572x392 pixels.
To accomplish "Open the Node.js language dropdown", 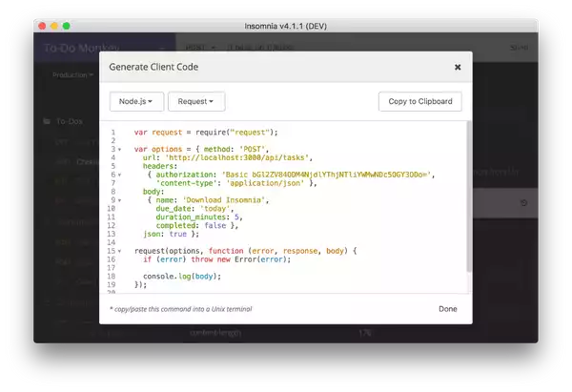I will point(136,101).
